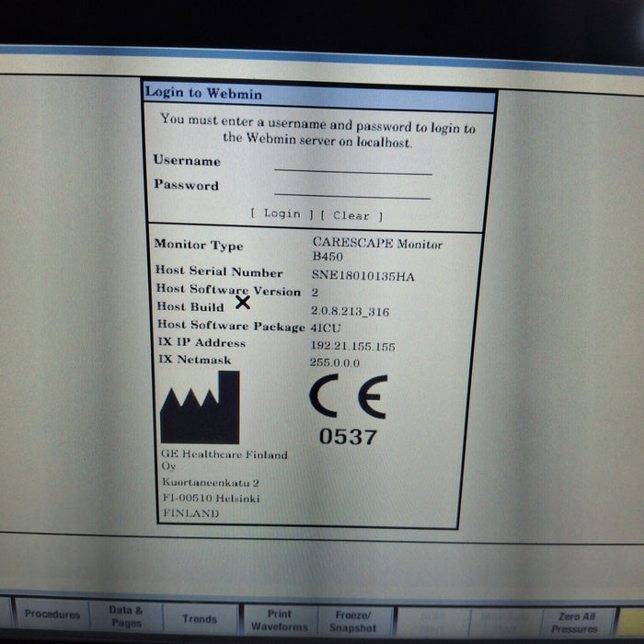Click the 'GE Healthcare Finland' address line
This screenshot has height=644, width=644.
224,454
